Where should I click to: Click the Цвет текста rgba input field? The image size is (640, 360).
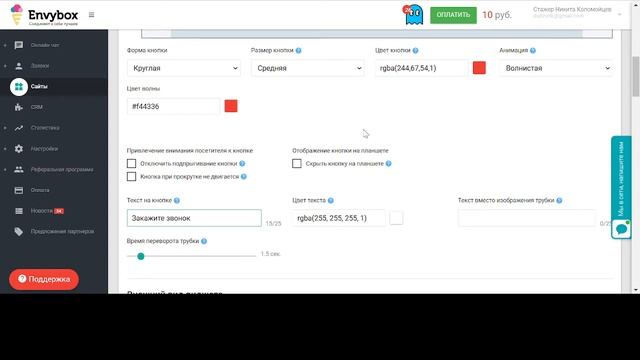(339, 218)
